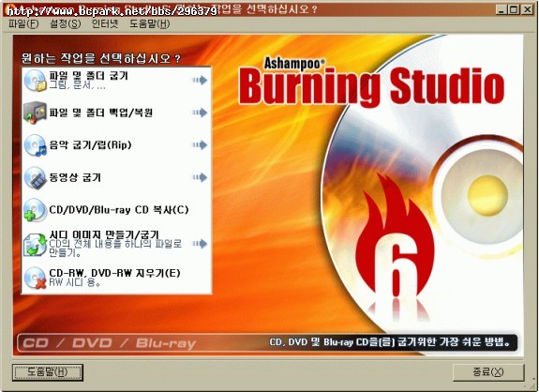The image size is (539, 392).
Task: Select the 파일 및 폴더 굽기 text label
Action: [x=89, y=76]
